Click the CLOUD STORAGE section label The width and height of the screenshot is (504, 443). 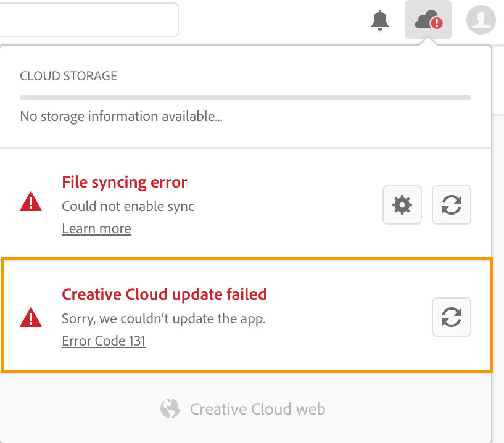click(68, 76)
